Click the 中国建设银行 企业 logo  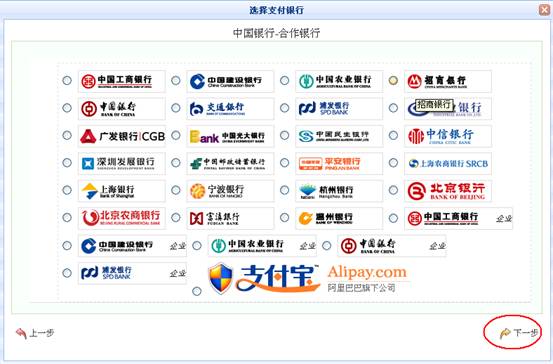pos(132,246)
